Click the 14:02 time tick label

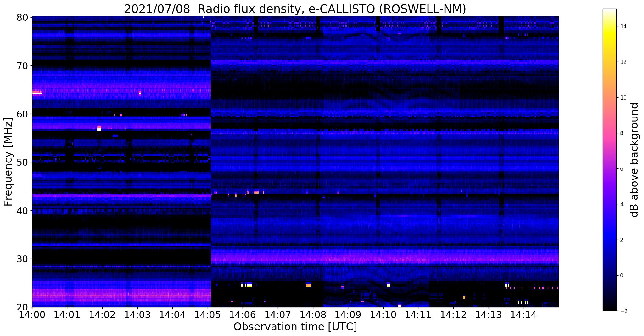[102, 314]
